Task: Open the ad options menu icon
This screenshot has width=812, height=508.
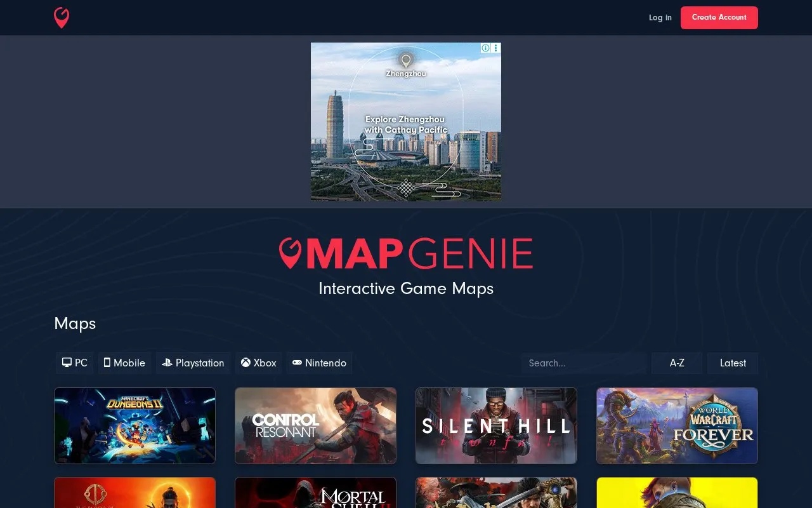Action: point(497,48)
